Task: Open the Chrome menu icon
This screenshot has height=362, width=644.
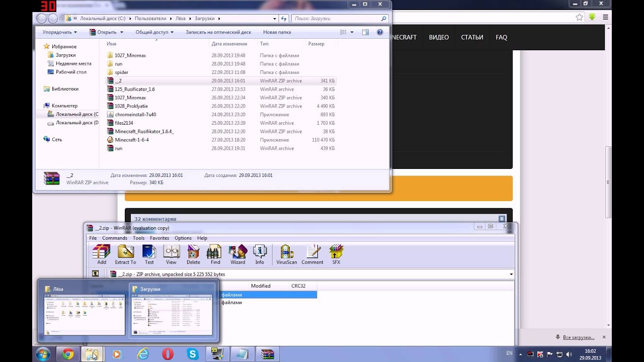Action: click(x=606, y=17)
